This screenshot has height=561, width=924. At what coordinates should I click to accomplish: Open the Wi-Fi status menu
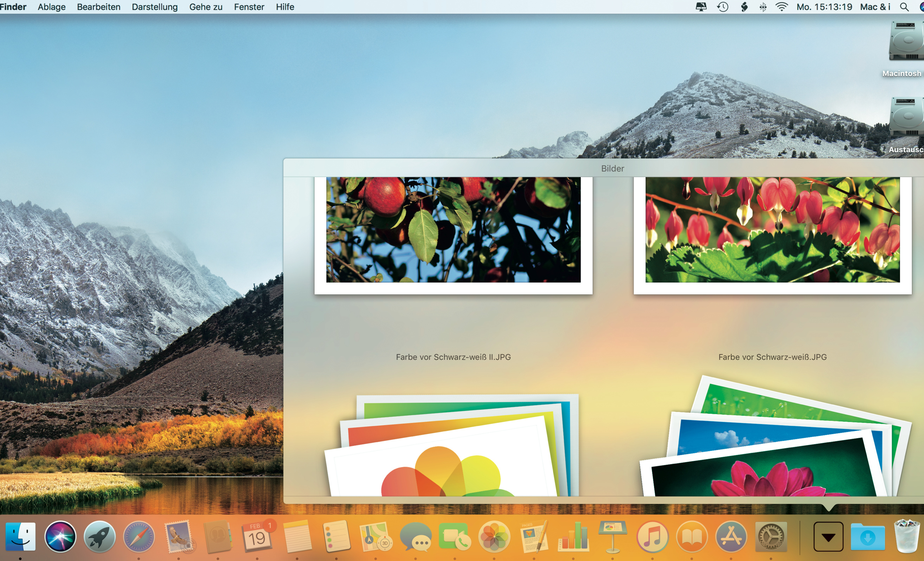pyautogui.click(x=781, y=7)
